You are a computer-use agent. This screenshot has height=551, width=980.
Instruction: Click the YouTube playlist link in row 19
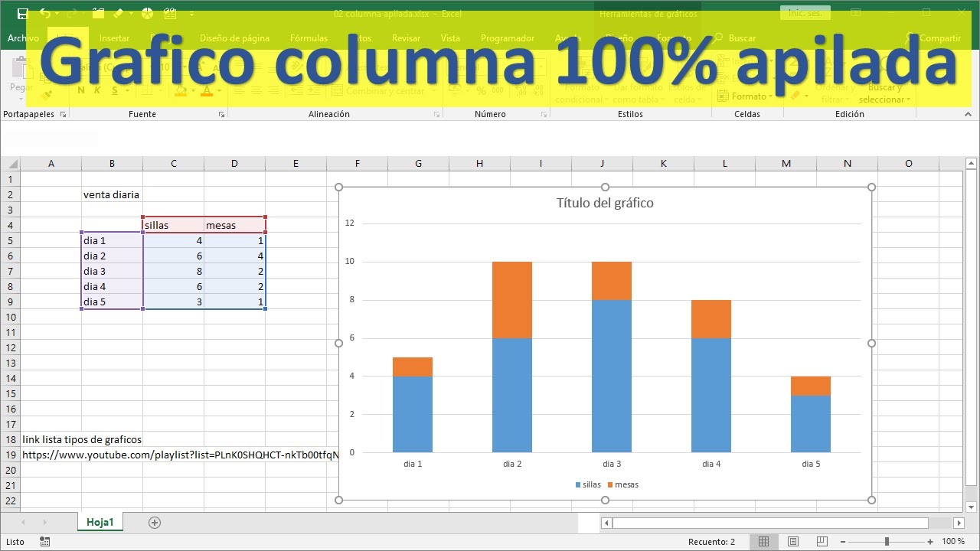click(x=180, y=455)
